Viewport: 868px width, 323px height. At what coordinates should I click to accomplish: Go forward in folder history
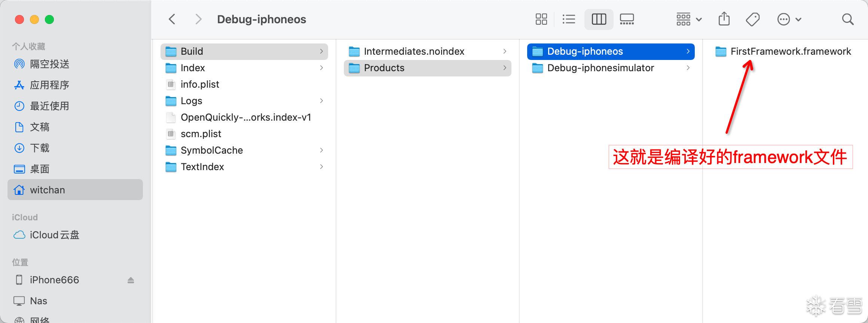click(x=198, y=19)
